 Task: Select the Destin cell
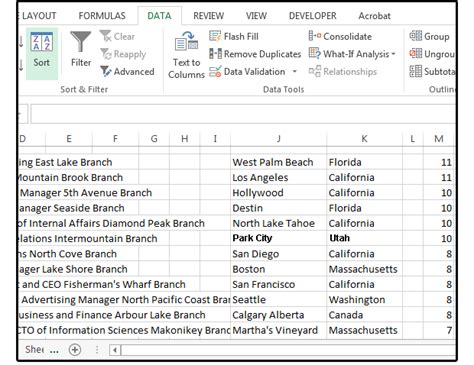click(278, 208)
